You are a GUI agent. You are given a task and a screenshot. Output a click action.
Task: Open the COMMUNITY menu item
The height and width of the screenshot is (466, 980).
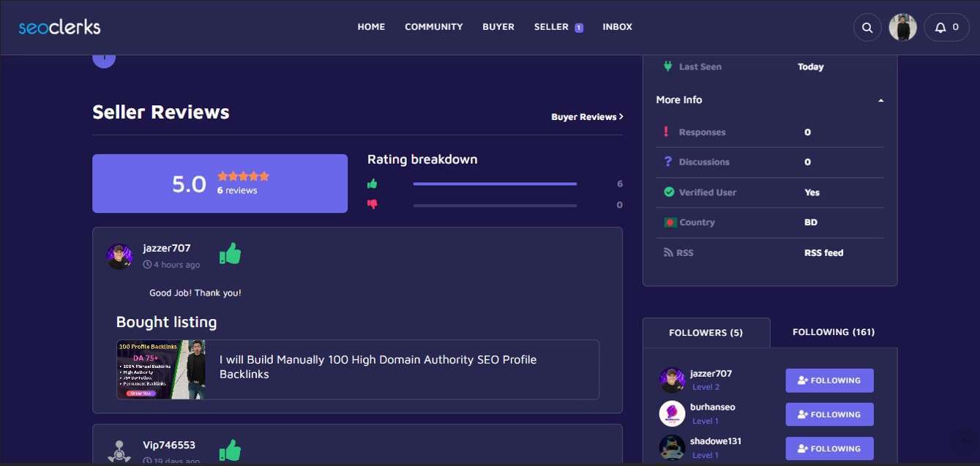(x=433, y=27)
